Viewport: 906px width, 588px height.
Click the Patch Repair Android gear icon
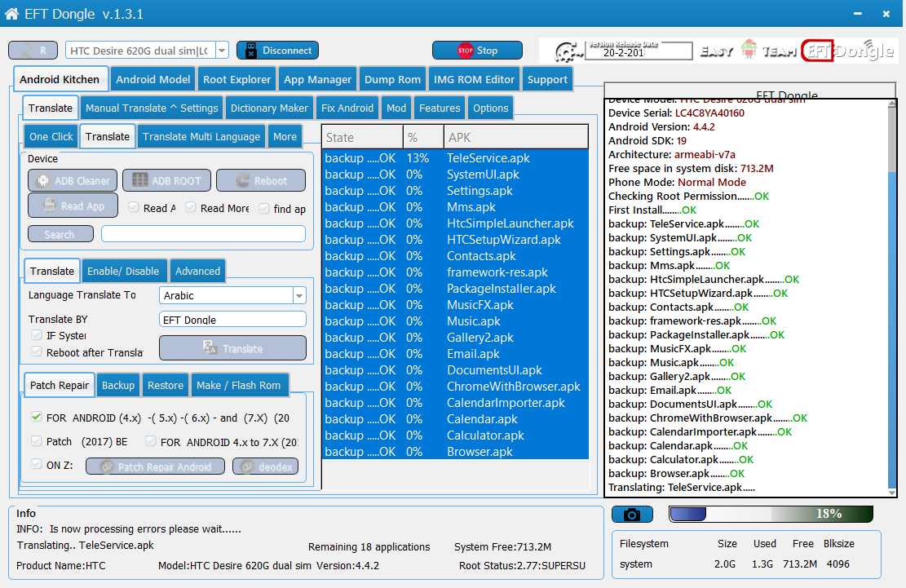(106, 466)
